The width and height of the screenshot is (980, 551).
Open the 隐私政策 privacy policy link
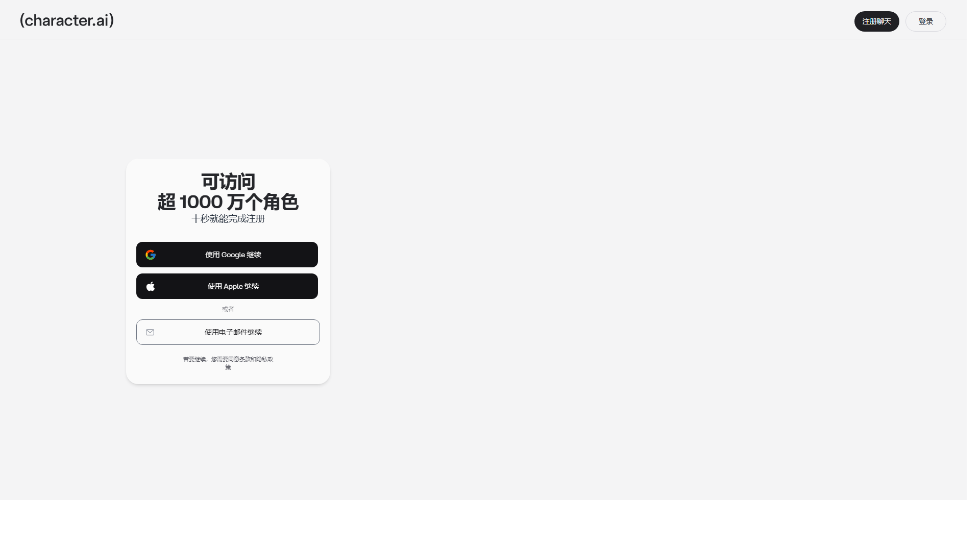pyautogui.click(x=264, y=359)
